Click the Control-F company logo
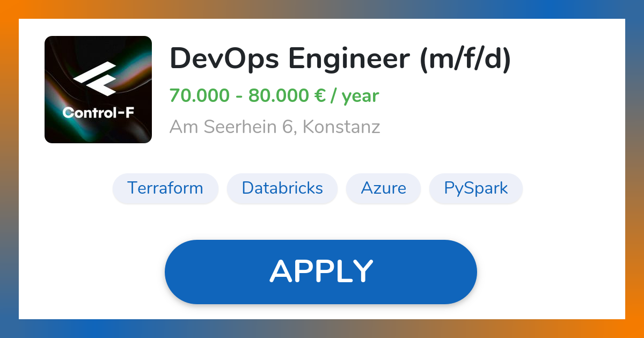The image size is (644, 338). click(x=98, y=90)
